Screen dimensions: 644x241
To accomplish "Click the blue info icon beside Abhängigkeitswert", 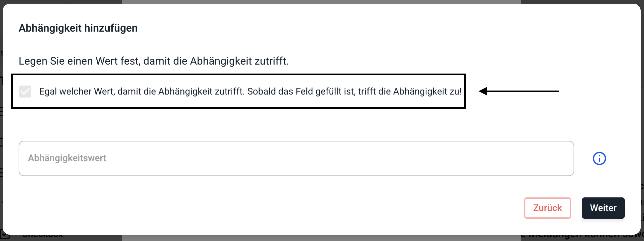I will 599,158.
